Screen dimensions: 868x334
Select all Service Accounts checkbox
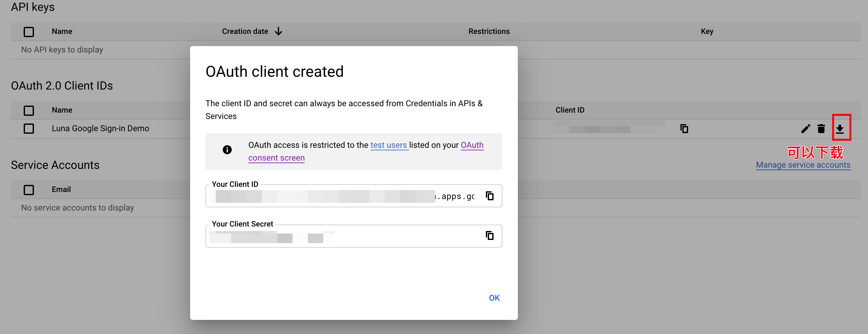[x=28, y=190]
